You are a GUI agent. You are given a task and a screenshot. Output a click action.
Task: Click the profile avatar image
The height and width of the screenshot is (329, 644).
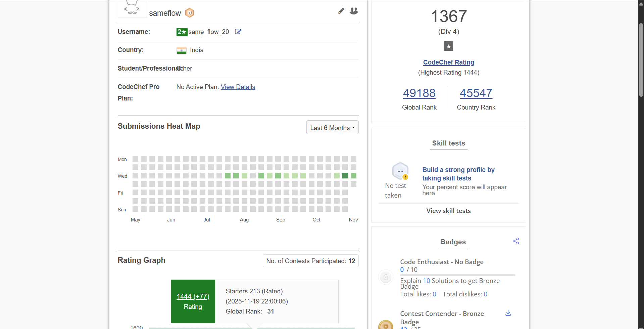pos(132,8)
